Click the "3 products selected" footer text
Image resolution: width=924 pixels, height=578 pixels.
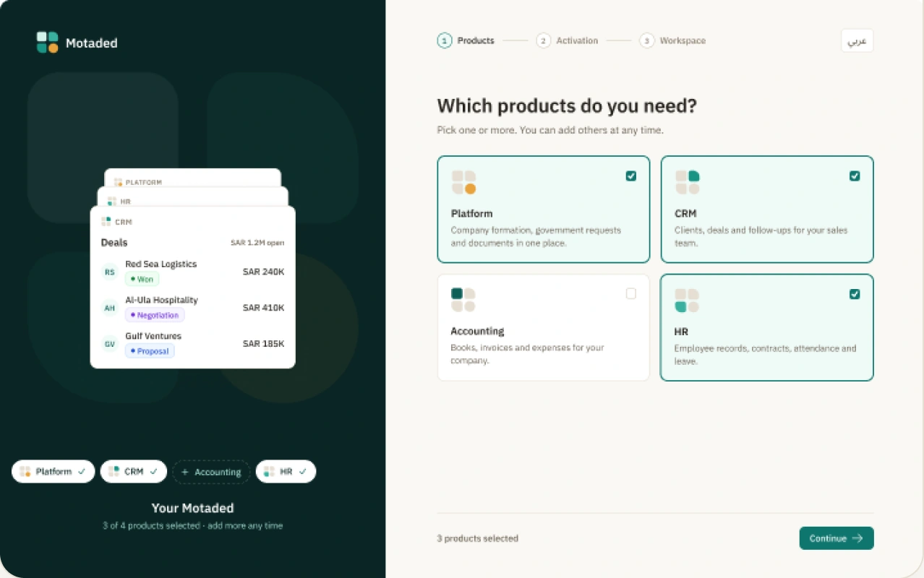click(x=477, y=538)
